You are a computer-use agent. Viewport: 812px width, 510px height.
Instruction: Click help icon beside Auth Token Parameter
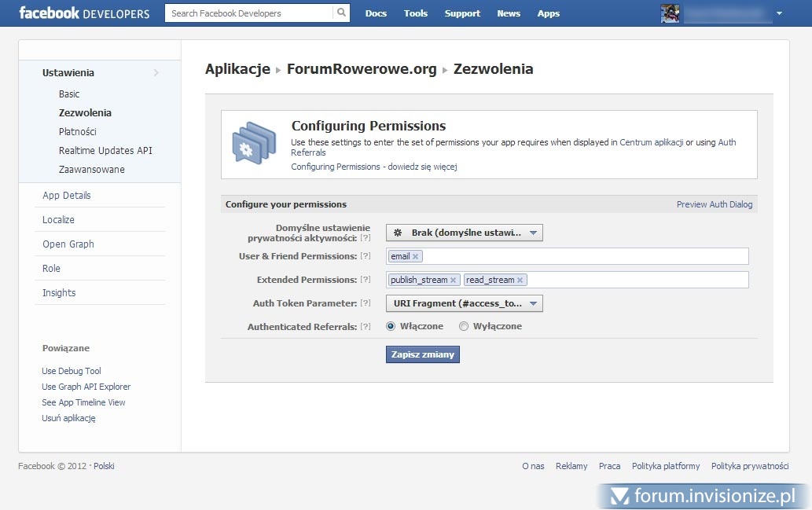coord(365,303)
